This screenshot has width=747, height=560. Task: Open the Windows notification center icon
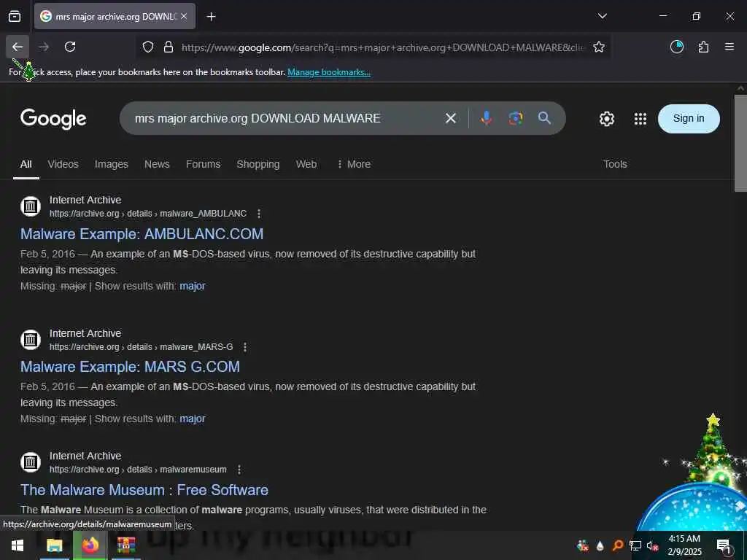[x=724, y=545]
